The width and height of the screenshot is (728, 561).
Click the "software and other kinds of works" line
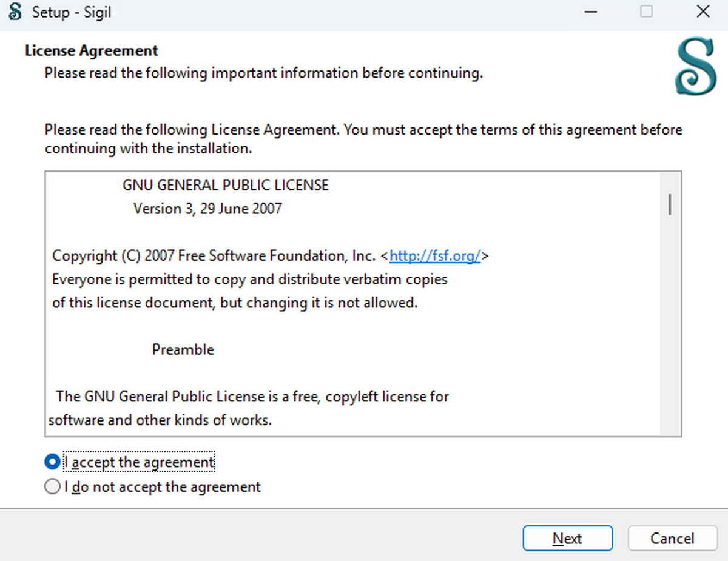tap(160, 420)
